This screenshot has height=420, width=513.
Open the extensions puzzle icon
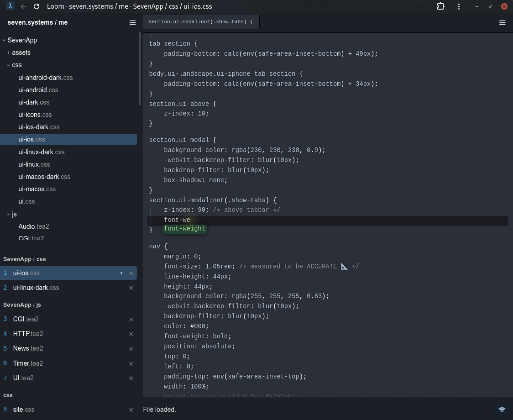(441, 6)
